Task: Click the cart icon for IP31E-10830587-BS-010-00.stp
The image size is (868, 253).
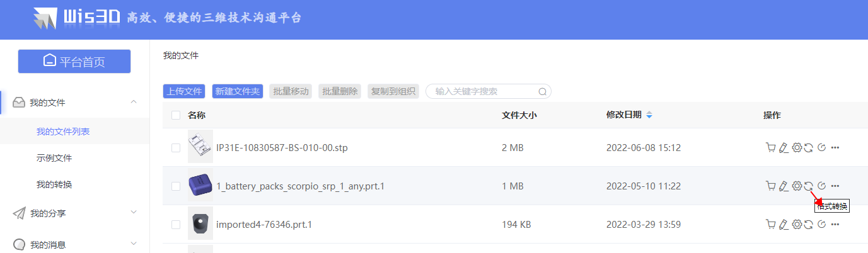Action: tap(770, 148)
